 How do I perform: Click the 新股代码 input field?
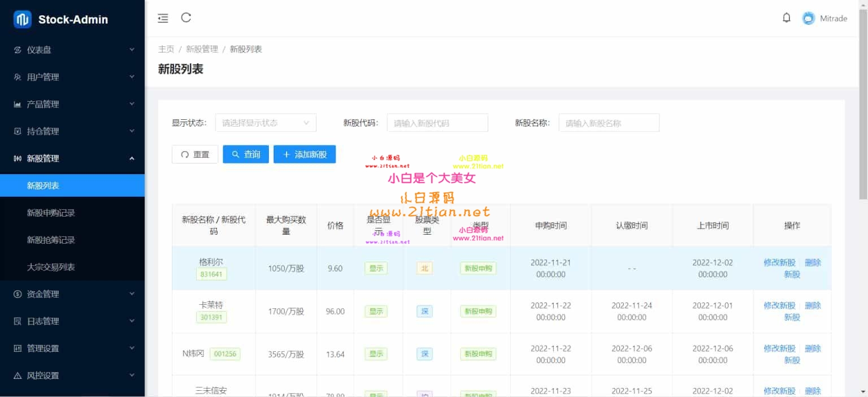[x=437, y=123]
